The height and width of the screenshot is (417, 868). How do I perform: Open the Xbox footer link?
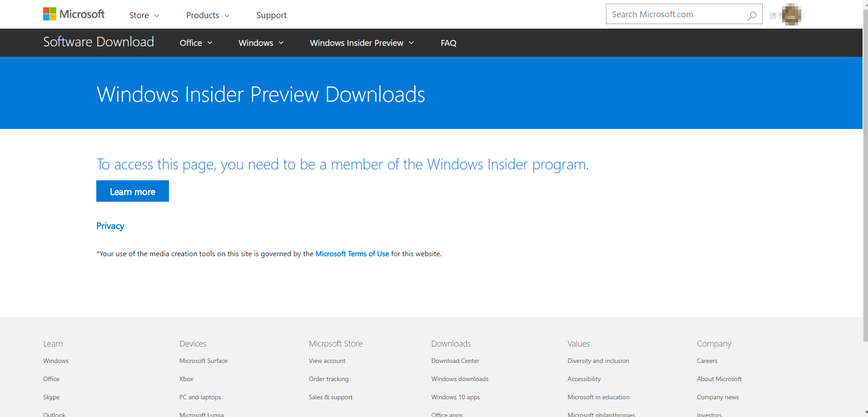(x=186, y=379)
